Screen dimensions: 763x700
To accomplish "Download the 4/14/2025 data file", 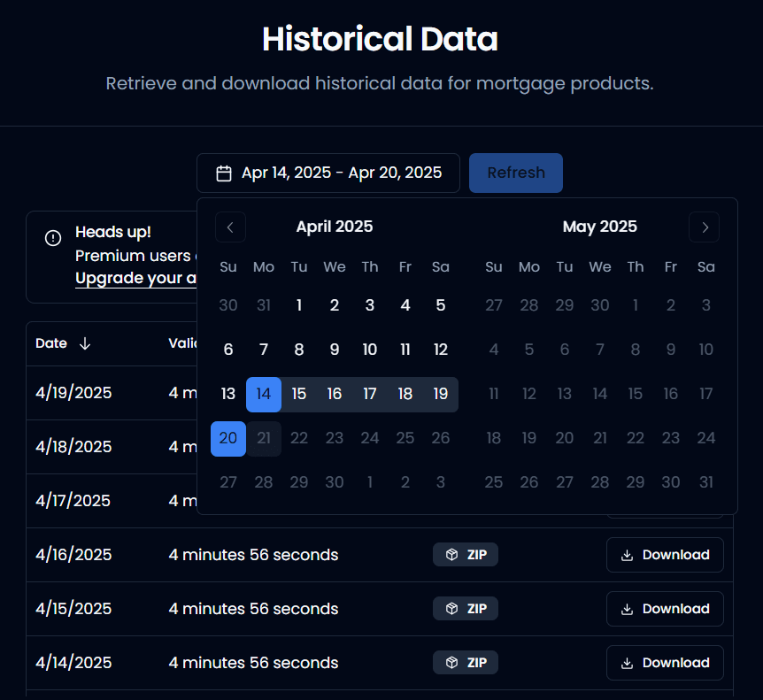I will coord(665,663).
